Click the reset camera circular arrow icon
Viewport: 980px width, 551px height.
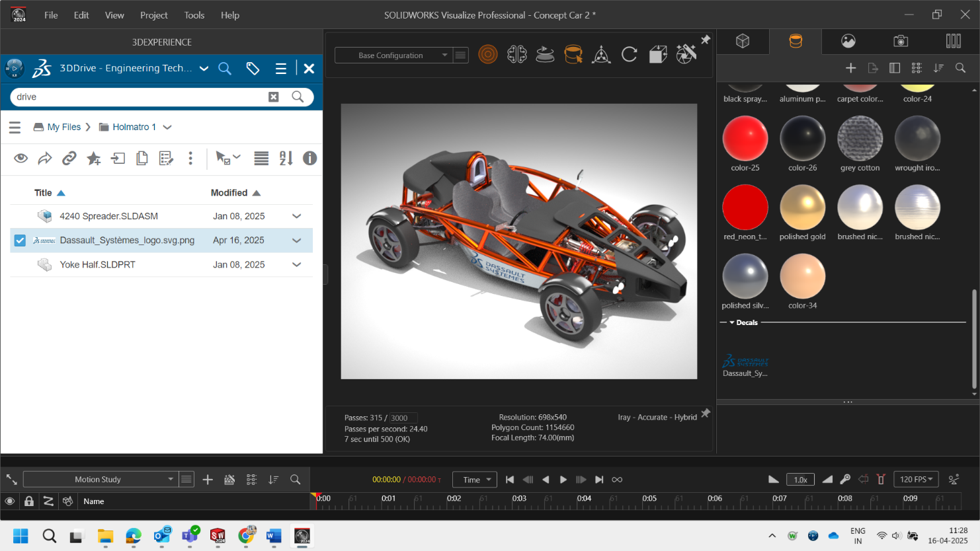coord(629,55)
